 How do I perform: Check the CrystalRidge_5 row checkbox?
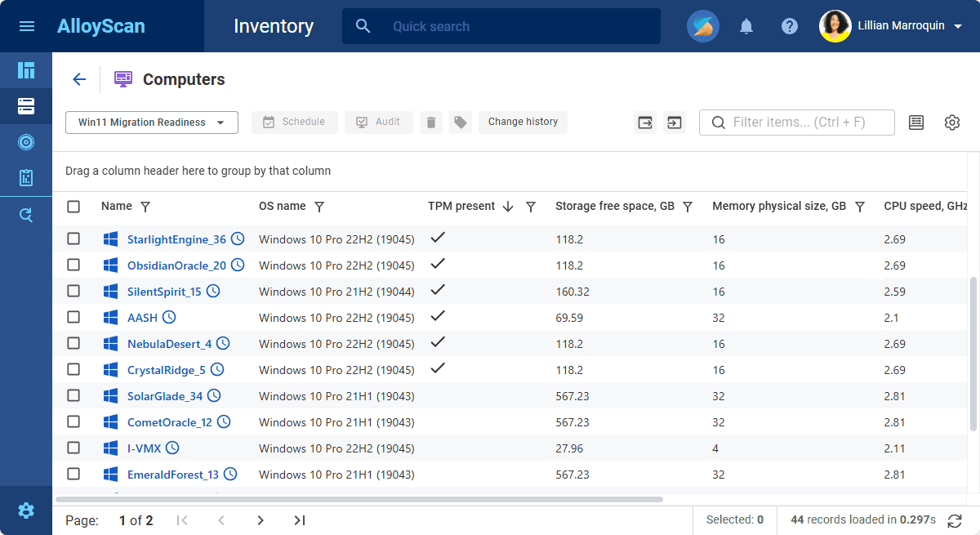[73, 369]
